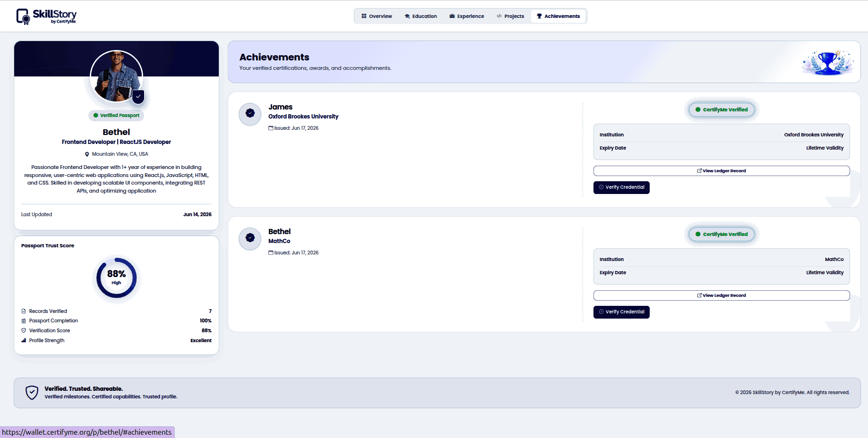This screenshot has height=438, width=868.
Task: Click the 88% trust score progress ring
Action: click(116, 278)
